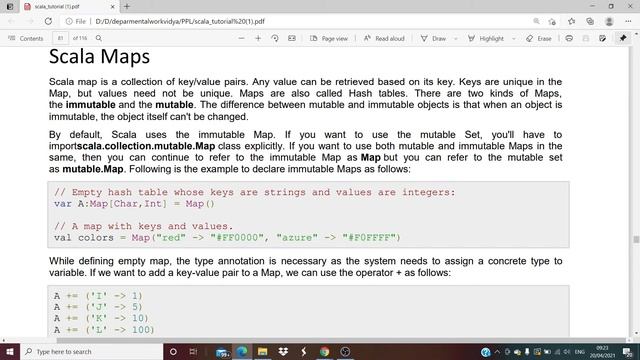Image resolution: width=640 pixels, height=360 pixels.
Task: Save the PDF document
Action: point(586,38)
